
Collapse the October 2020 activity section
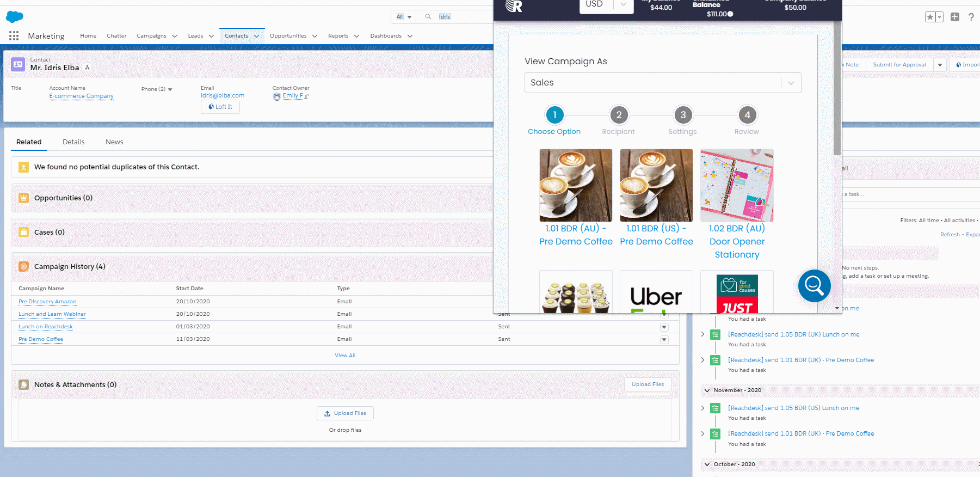(707, 464)
